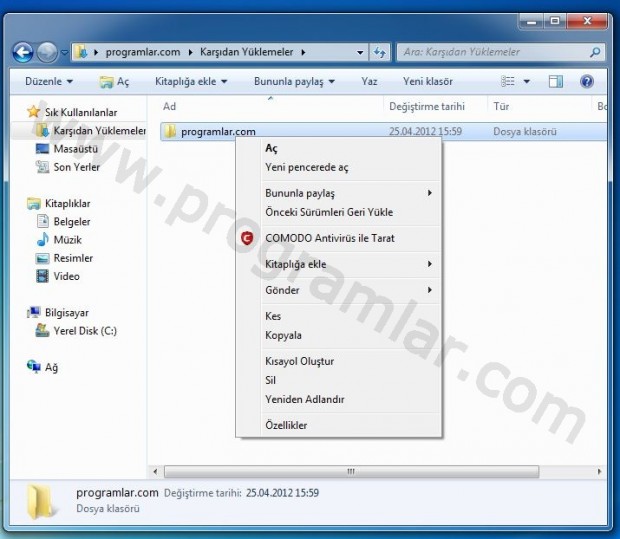The image size is (620, 539).
Task: Click large folder thumbnail in details pane
Action: [x=40, y=501]
